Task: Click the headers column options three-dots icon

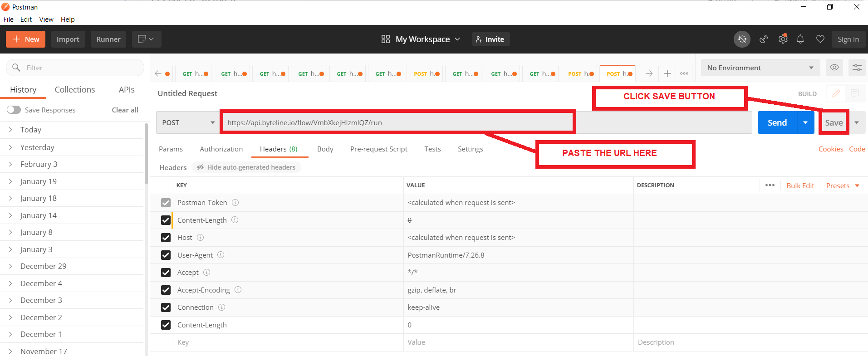Action: point(770,185)
